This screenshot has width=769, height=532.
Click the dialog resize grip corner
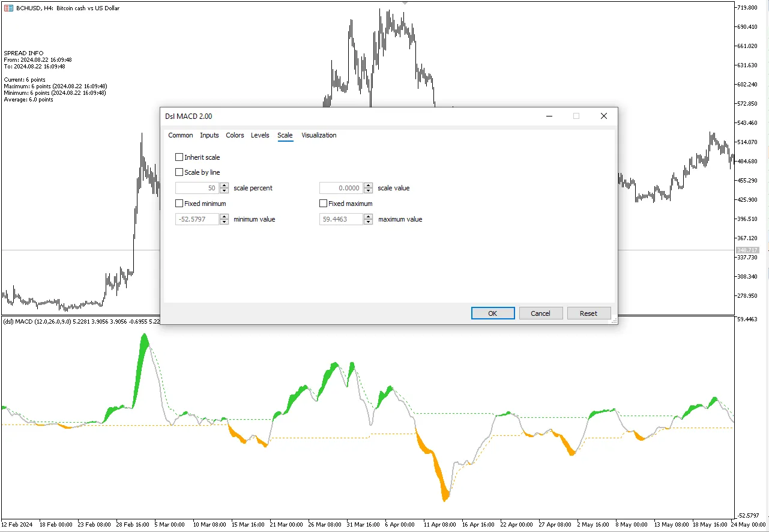tap(614, 321)
